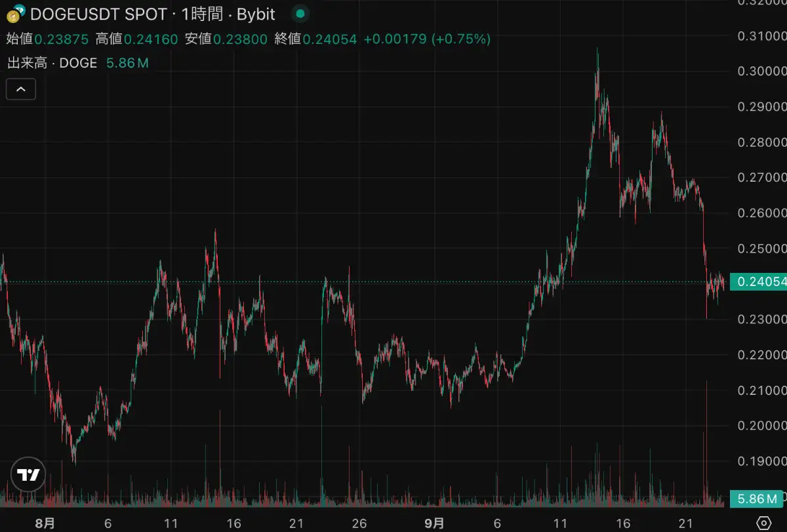Click the 9月 label on the time axis
This screenshot has width=787, height=532.
click(434, 523)
